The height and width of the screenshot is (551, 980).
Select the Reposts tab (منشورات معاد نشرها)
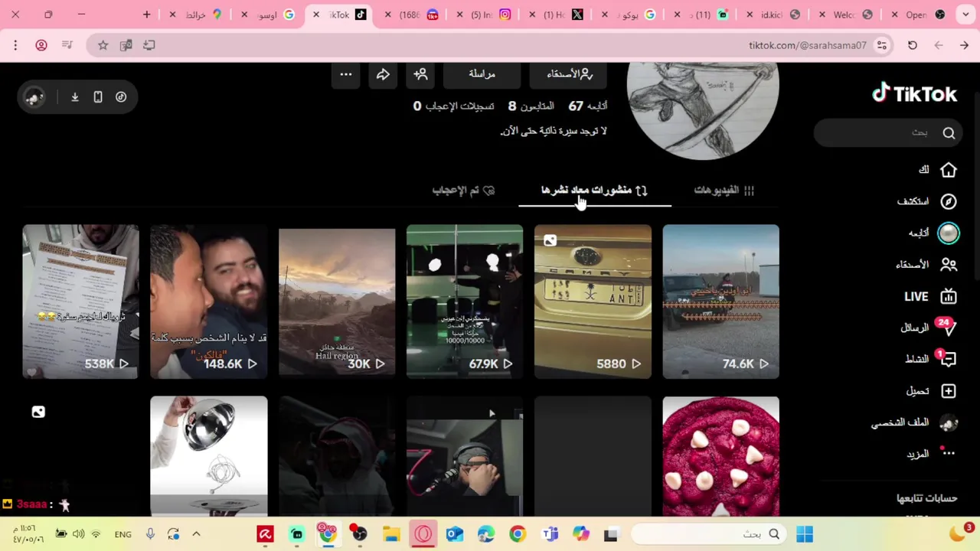[595, 191]
